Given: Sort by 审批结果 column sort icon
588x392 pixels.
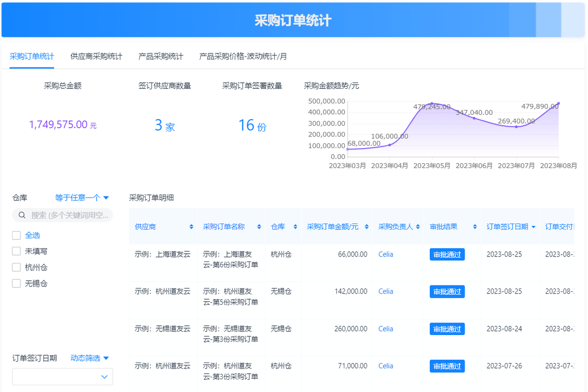Looking at the screenshot, I should point(475,227).
